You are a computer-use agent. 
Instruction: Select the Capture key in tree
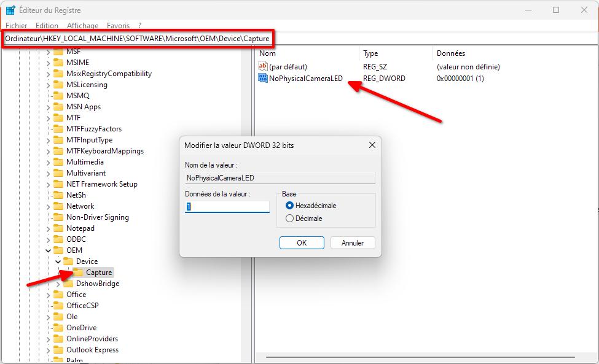click(x=99, y=273)
